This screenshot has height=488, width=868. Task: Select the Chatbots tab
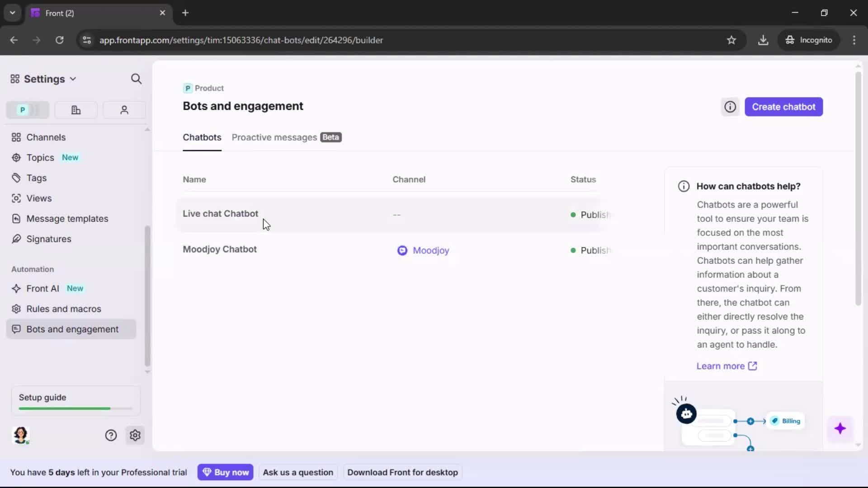coord(202,137)
